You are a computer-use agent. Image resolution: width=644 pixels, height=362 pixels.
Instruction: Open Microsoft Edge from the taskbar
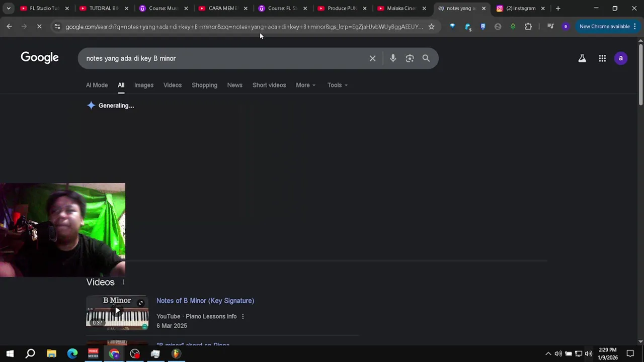(72, 353)
